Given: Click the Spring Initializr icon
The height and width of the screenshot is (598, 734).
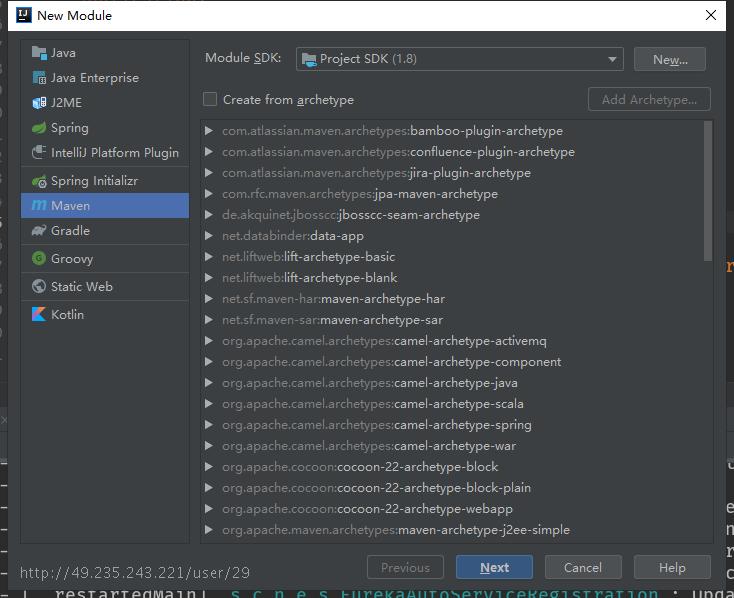Looking at the screenshot, I should (x=39, y=181).
